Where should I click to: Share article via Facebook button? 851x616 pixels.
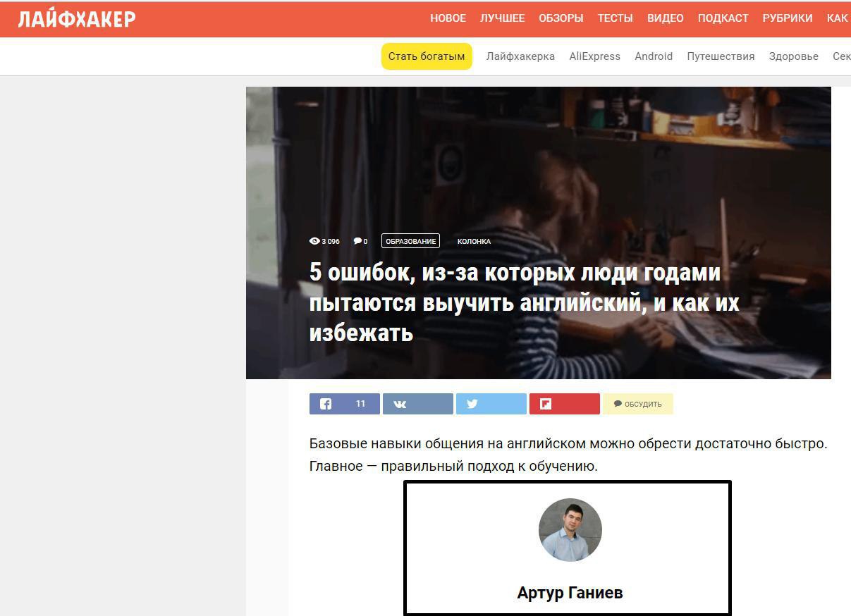pyautogui.click(x=345, y=404)
